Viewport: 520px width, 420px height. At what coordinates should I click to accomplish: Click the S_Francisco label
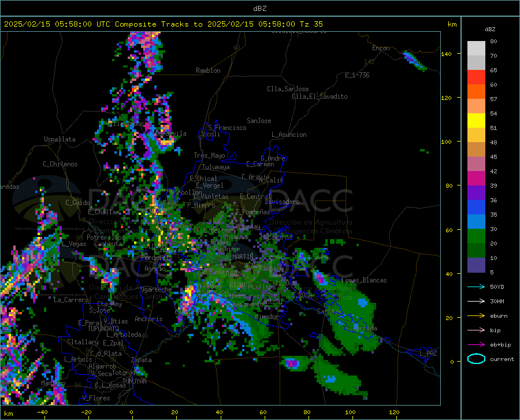click(227, 128)
